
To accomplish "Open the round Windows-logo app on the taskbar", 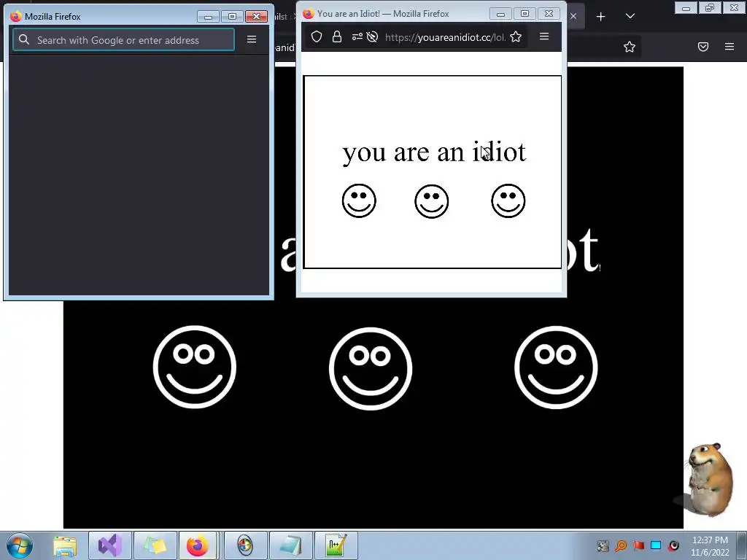I will (x=245, y=545).
